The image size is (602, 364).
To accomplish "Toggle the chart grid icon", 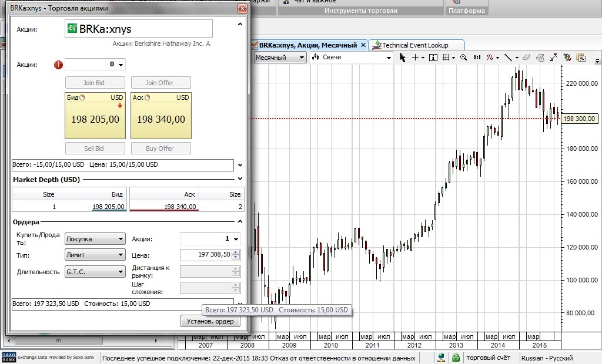I will pos(446,58).
